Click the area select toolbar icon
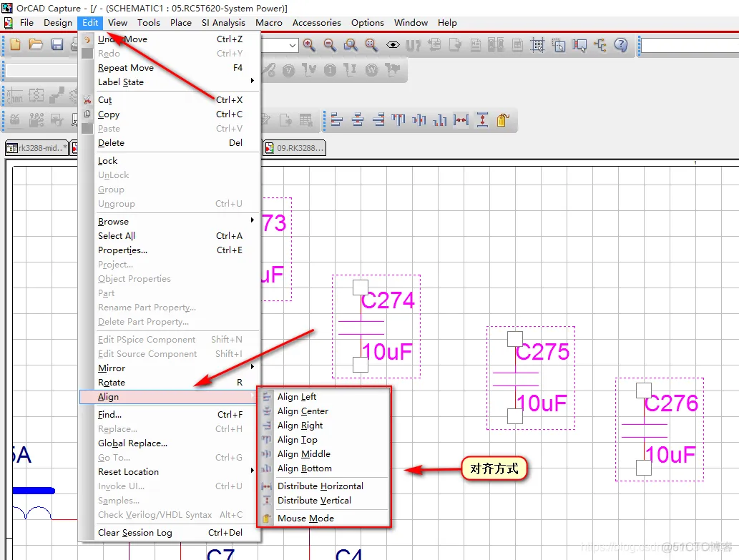This screenshot has height=560, width=739. [559, 45]
